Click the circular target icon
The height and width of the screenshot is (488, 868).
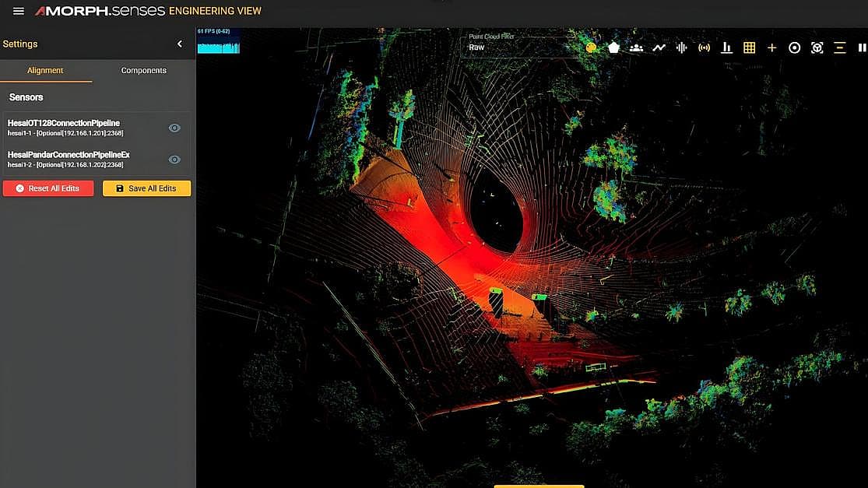tap(794, 47)
